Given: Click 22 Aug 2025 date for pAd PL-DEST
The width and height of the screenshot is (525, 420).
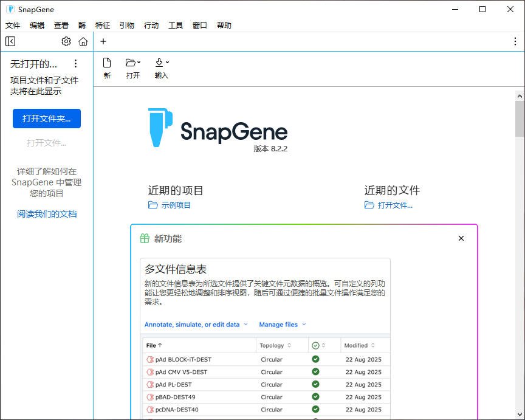Looking at the screenshot, I should pos(363,385).
